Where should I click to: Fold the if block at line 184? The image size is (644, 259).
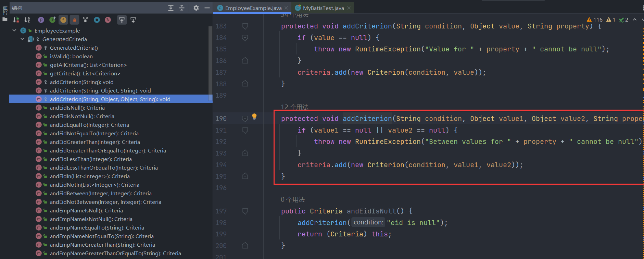(x=245, y=38)
